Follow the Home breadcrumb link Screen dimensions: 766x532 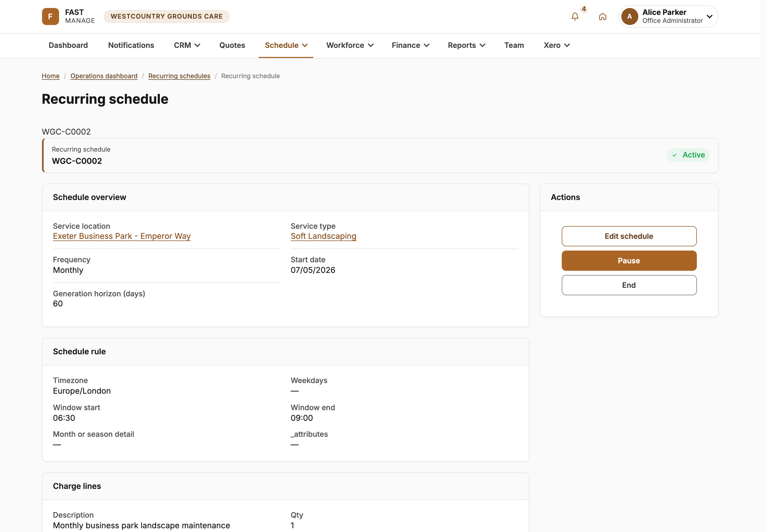click(51, 76)
